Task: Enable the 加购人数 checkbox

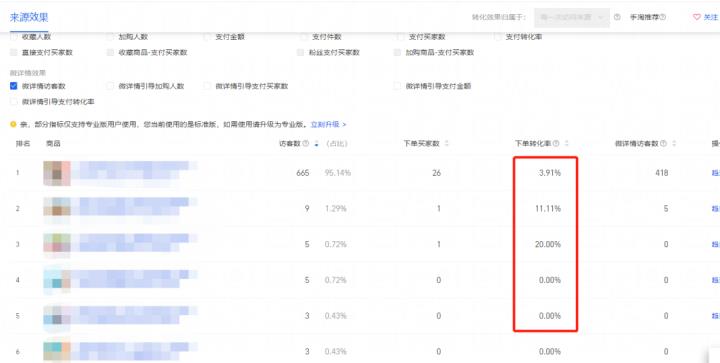Action: pyautogui.click(x=110, y=37)
